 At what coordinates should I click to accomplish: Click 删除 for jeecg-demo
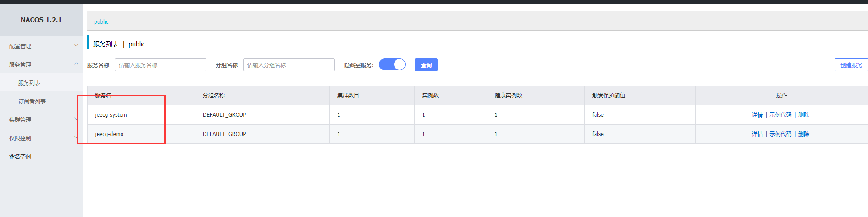point(804,134)
